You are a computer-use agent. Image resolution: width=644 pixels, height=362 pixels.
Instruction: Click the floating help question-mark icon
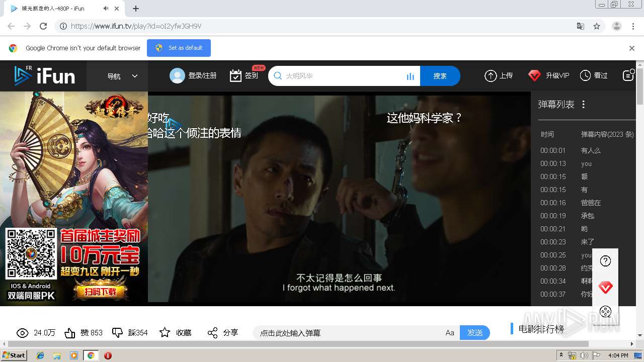[606, 261]
